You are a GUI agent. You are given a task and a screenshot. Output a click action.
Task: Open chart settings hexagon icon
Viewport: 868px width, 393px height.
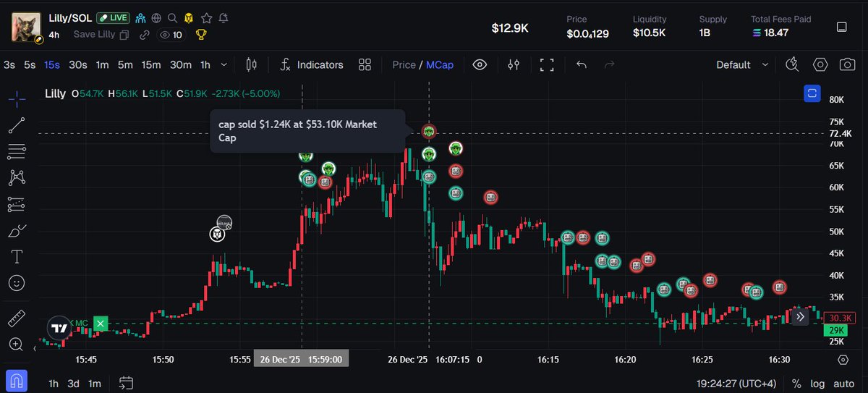(820, 64)
